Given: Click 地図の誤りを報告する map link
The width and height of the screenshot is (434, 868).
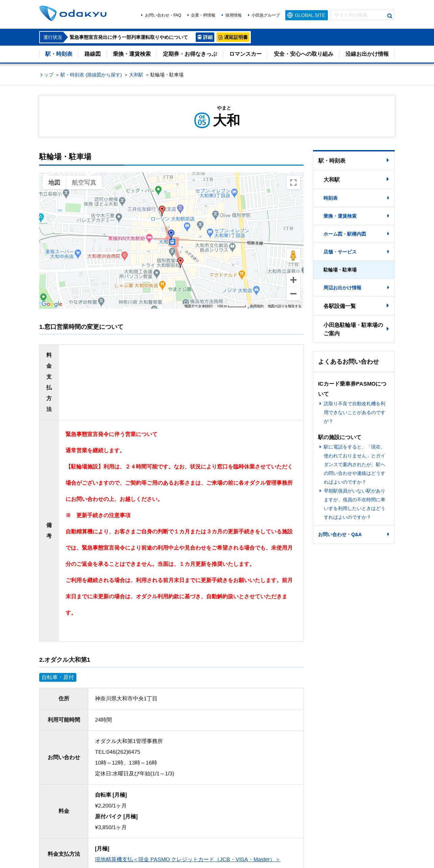Looking at the screenshot, I should (284, 306).
